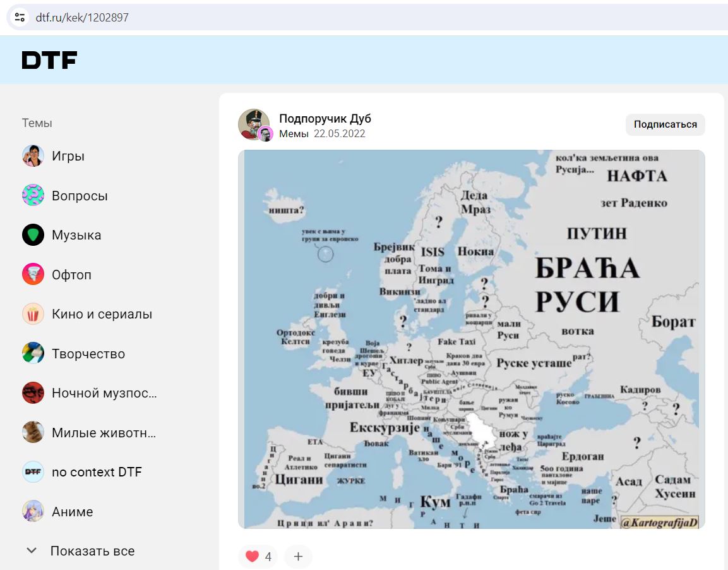Click the Игры topic avatar icon

pos(33,155)
